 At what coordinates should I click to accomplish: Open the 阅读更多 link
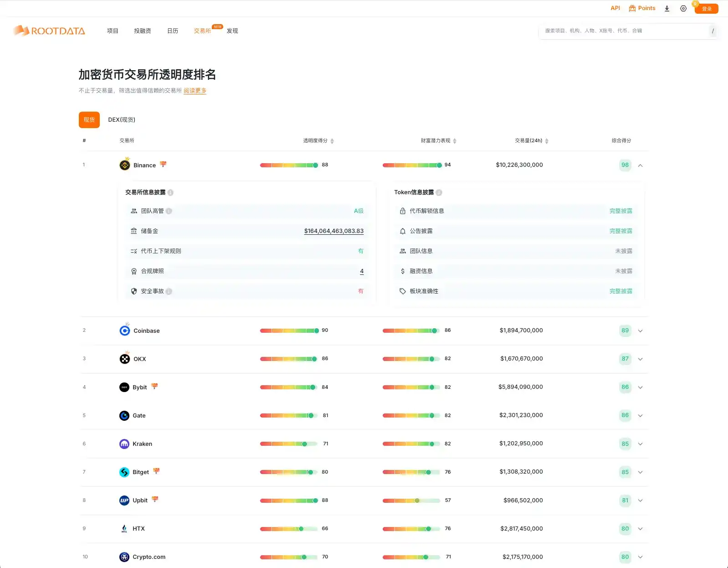(x=195, y=91)
